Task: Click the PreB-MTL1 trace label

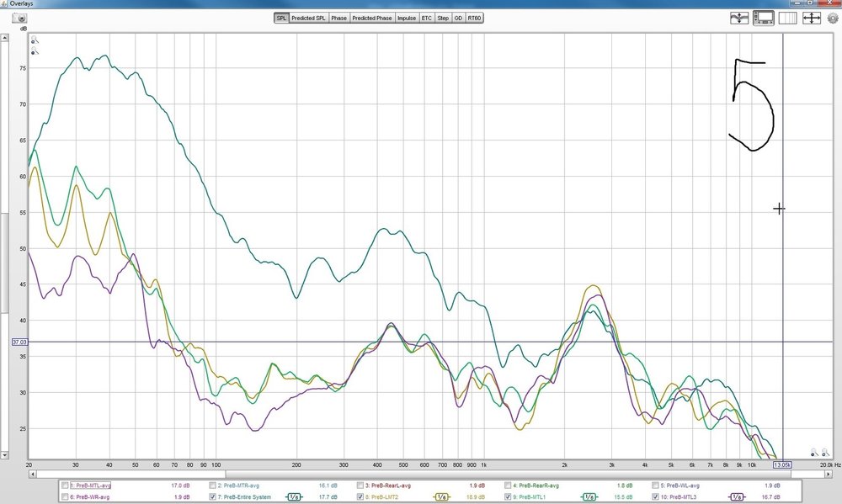Action: [x=529, y=497]
